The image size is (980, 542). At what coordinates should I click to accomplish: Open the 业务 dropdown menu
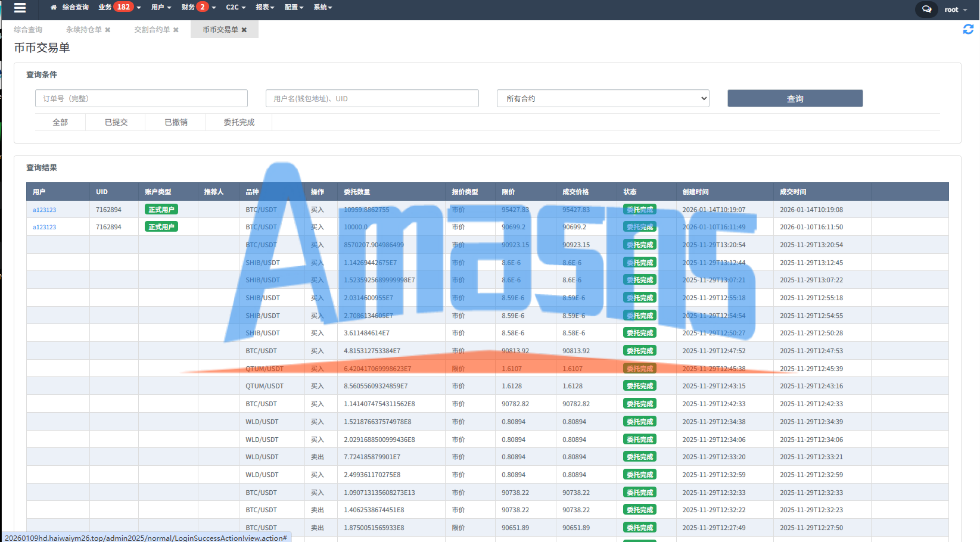(119, 8)
